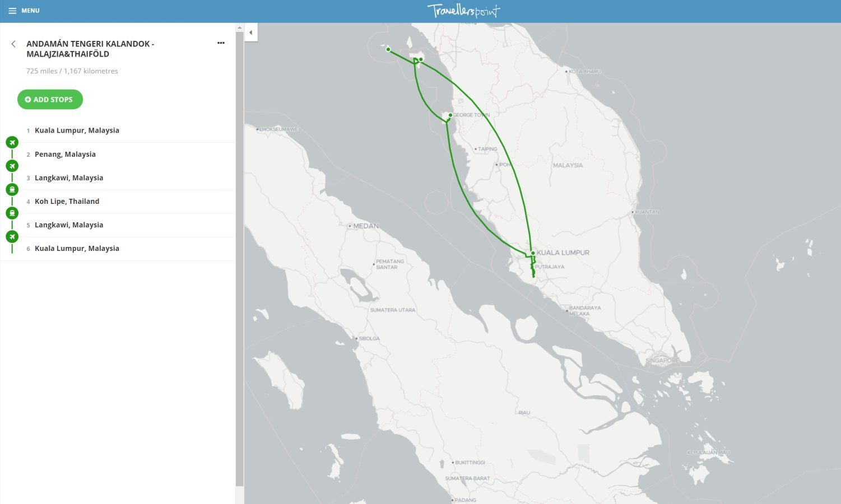The width and height of the screenshot is (841, 504).
Task: Select stop 1 Kuala Lumpur, Malaysia
Action: [x=77, y=130]
